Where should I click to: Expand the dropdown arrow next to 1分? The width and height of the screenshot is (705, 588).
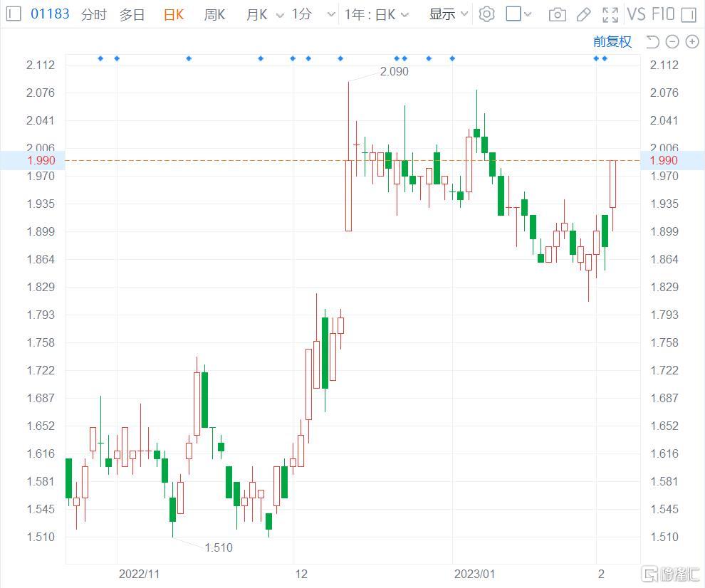click(331, 14)
